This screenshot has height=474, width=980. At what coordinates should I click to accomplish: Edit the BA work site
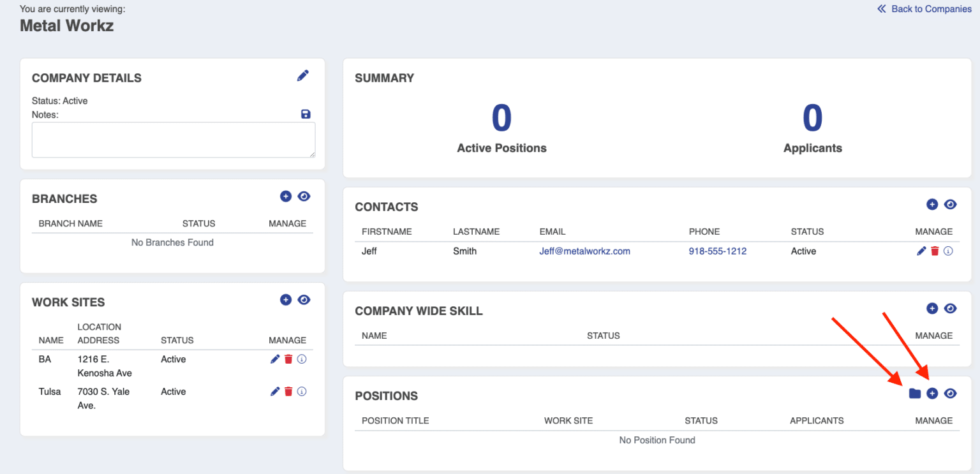point(275,359)
